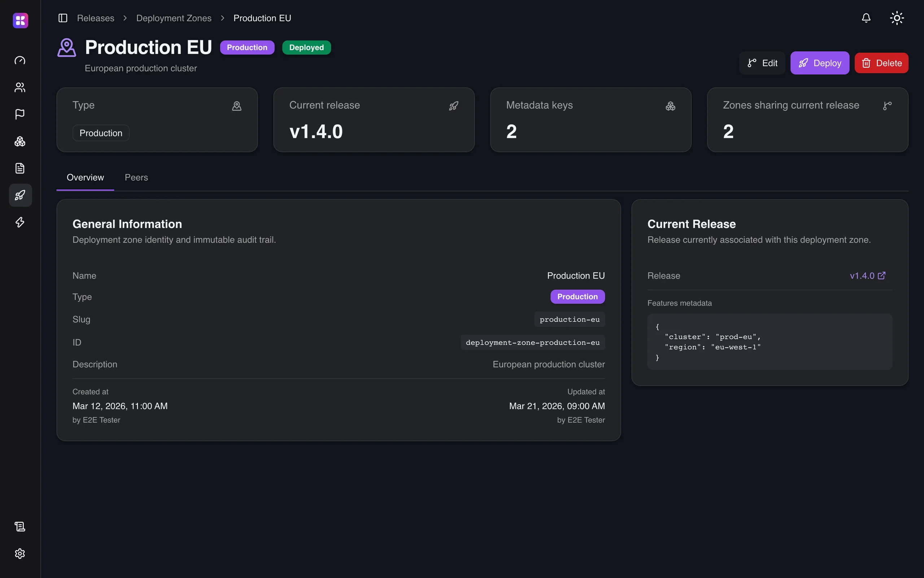Open the scroll log icon in sidebar
924x578 pixels.
(x=20, y=526)
